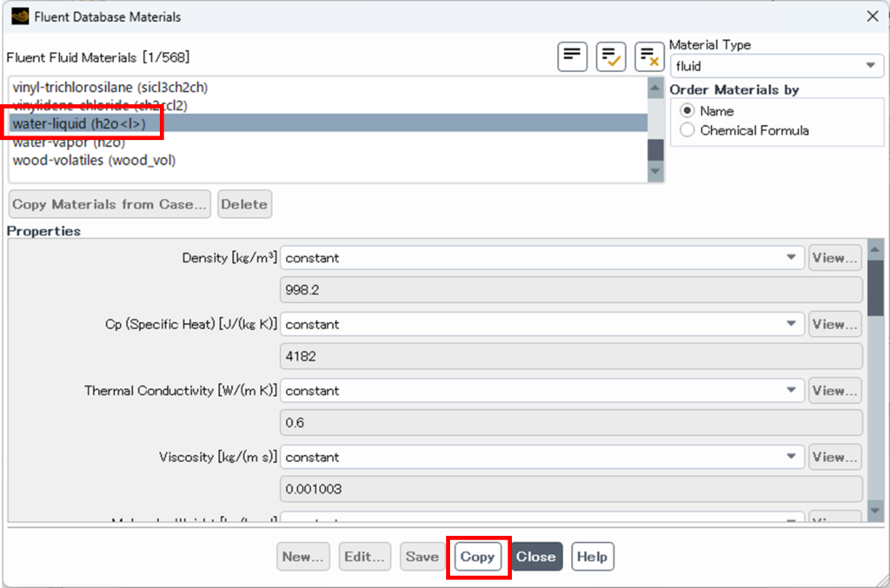
Task: Select the Name ordering radio button
Action: pyautogui.click(x=687, y=110)
